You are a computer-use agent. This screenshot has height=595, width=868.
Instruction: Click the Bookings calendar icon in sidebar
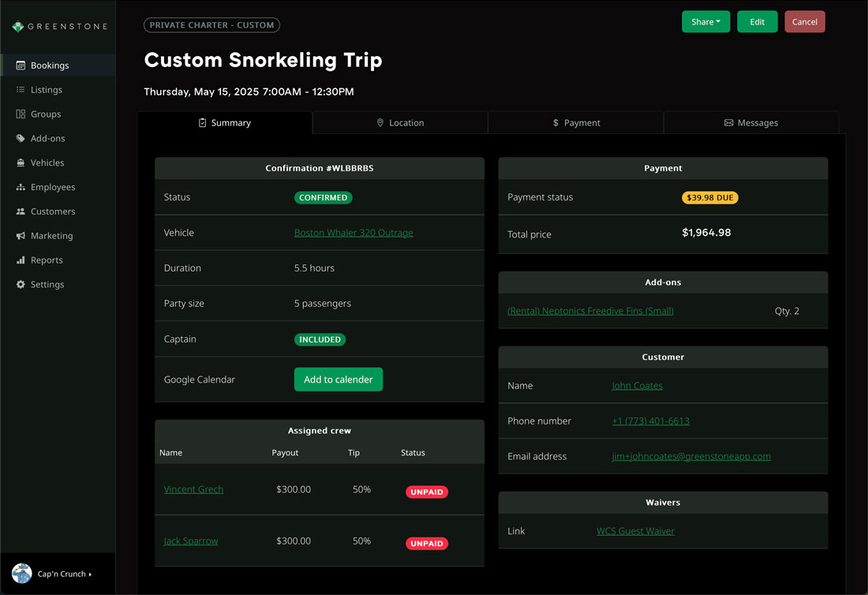[21, 65]
